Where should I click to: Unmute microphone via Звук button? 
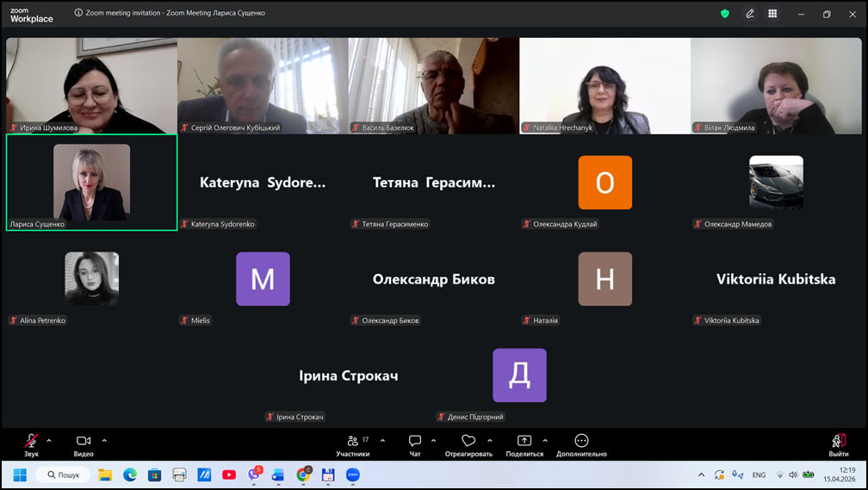32,445
